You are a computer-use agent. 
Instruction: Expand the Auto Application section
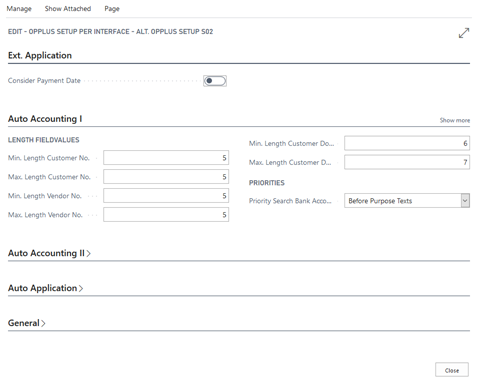[x=46, y=288]
